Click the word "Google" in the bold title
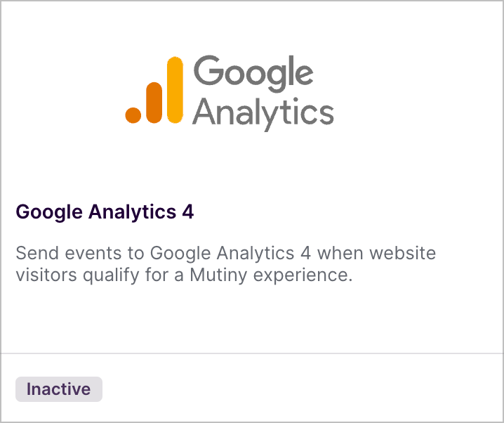 49,213
